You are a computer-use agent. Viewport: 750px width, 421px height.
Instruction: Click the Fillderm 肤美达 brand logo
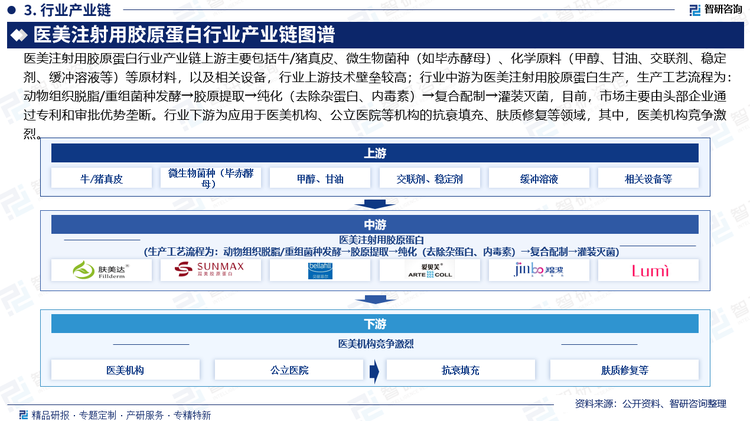[101, 270]
